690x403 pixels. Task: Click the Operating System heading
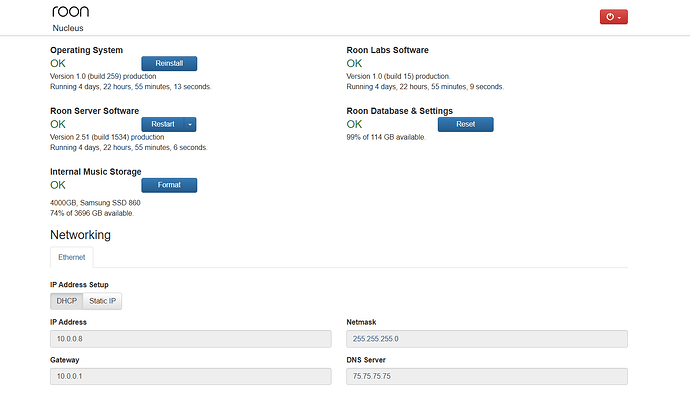[x=86, y=50]
